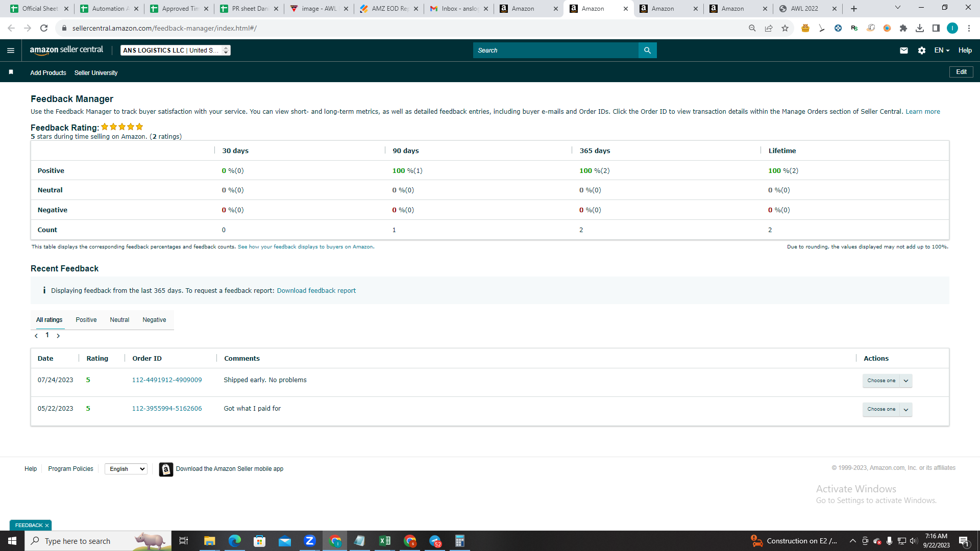Viewport: 980px width, 551px height.
Task: Open a new browser tab
Action: (854, 9)
